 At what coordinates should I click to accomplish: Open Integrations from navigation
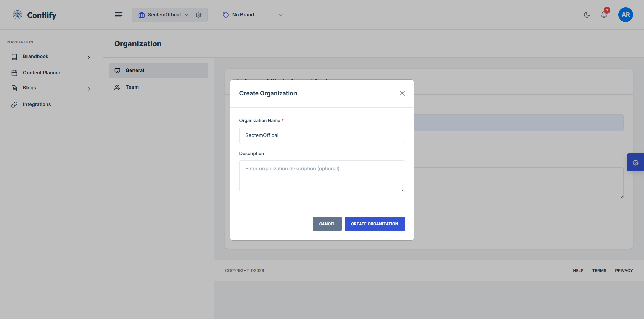tap(37, 104)
